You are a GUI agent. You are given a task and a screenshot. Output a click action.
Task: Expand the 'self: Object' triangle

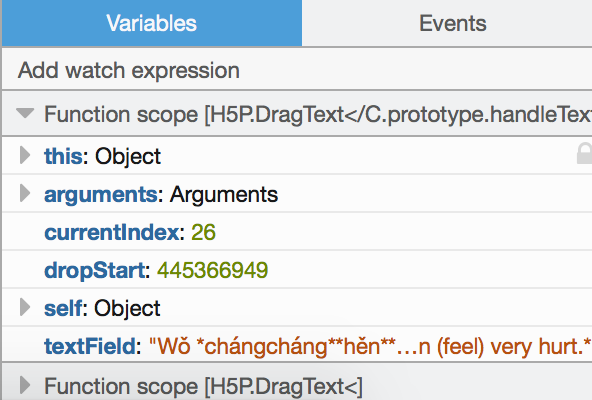(25, 307)
